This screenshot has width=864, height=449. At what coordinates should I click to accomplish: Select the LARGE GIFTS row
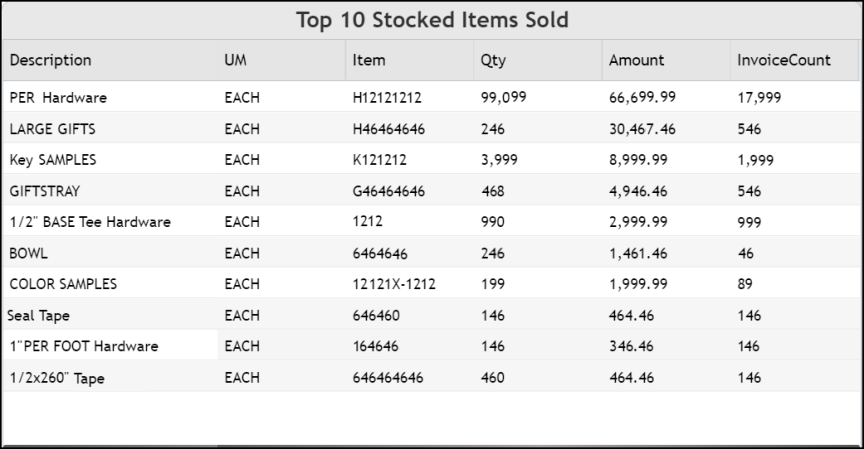tap(431, 129)
